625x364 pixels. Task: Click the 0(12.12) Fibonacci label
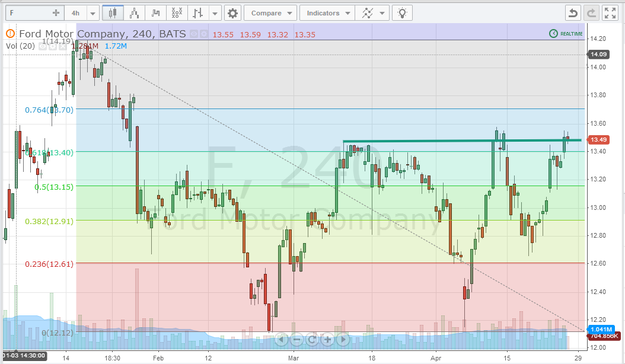point(58,333)
